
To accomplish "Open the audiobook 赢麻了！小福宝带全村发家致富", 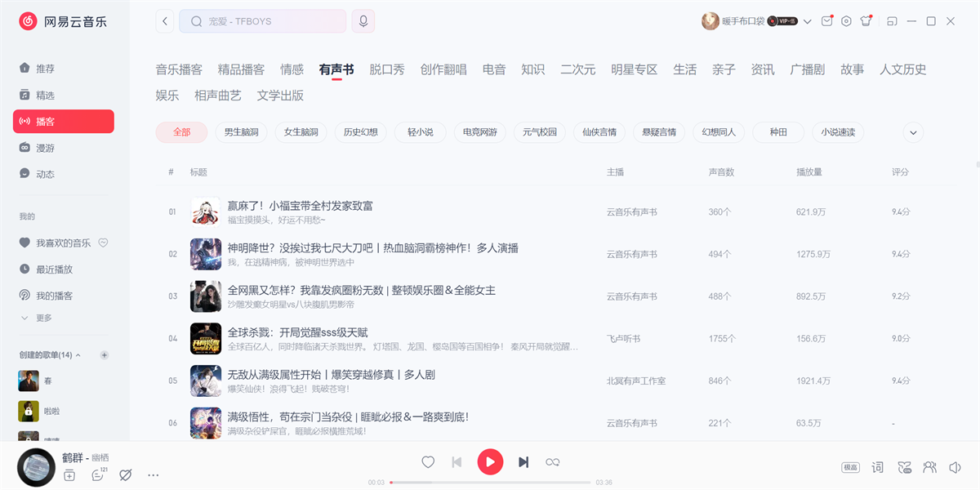I will coord(301,205).
